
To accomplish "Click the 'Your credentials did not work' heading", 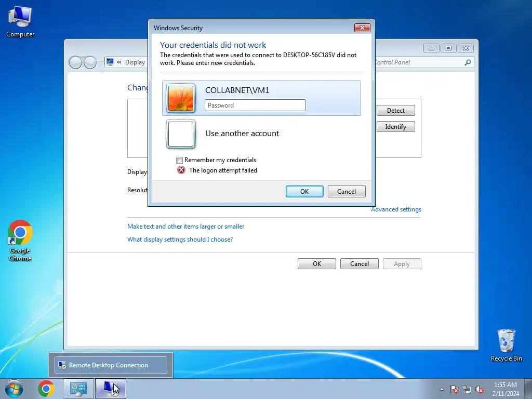I will coord(213,45).
